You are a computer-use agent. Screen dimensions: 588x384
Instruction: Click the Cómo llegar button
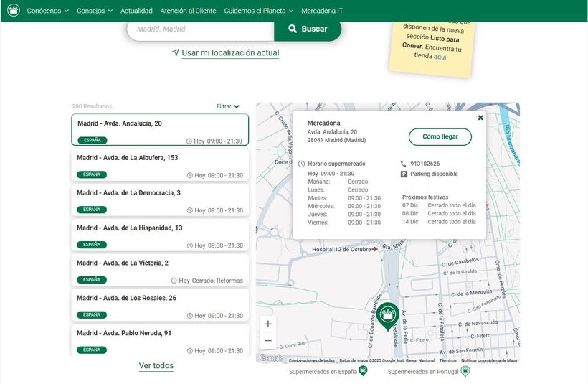click(x=440, y=136)
